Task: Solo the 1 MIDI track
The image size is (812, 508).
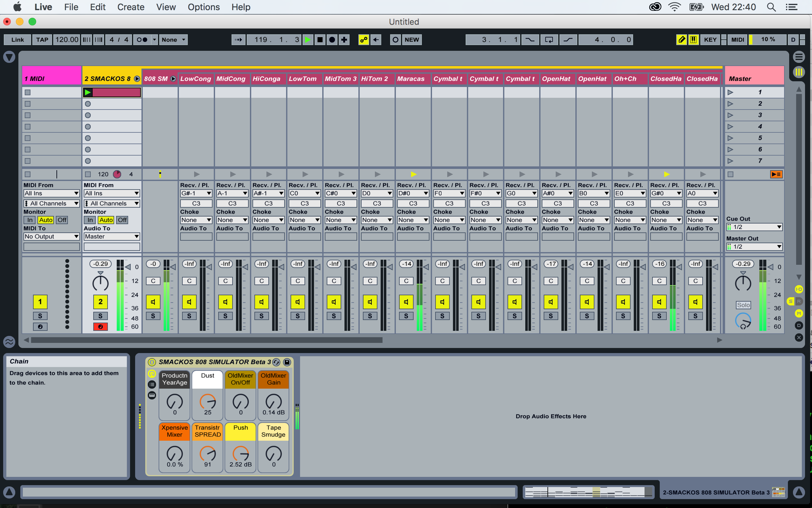Action: [x=40, y=316]
